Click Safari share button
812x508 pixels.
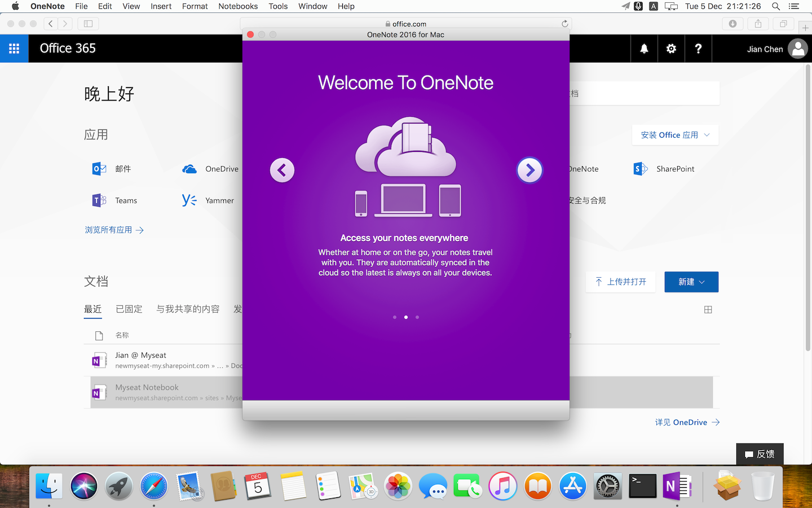tap(758, 24)
